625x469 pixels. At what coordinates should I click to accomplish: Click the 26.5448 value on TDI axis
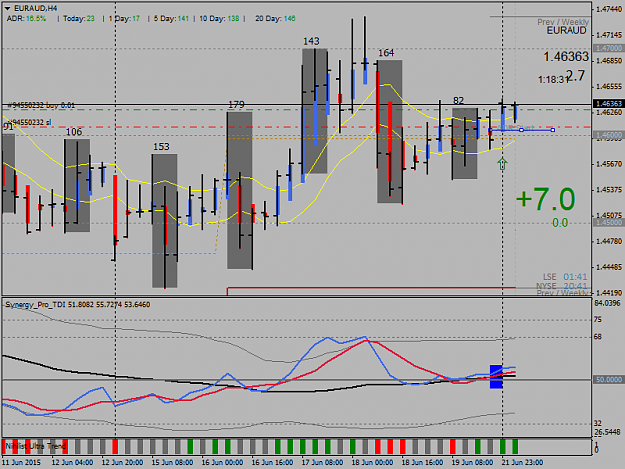607,432
